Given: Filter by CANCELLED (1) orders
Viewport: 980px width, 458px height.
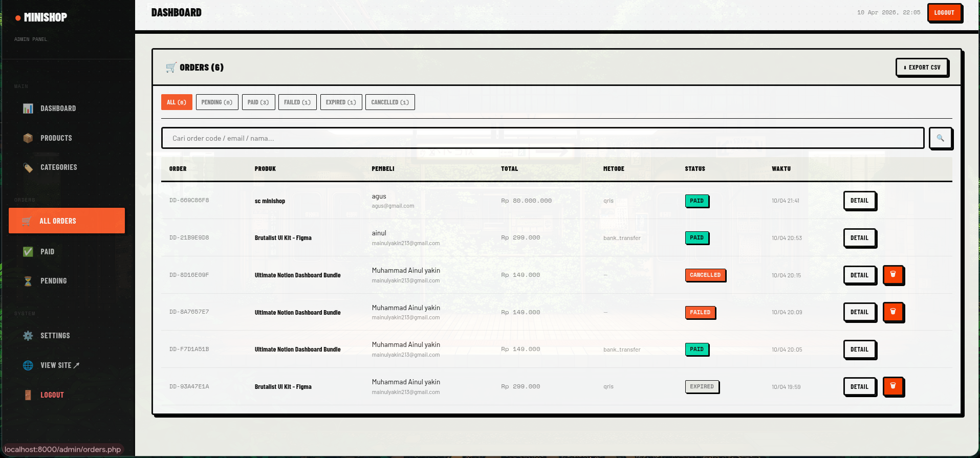Looking at the screenshot, I should 390,102.
